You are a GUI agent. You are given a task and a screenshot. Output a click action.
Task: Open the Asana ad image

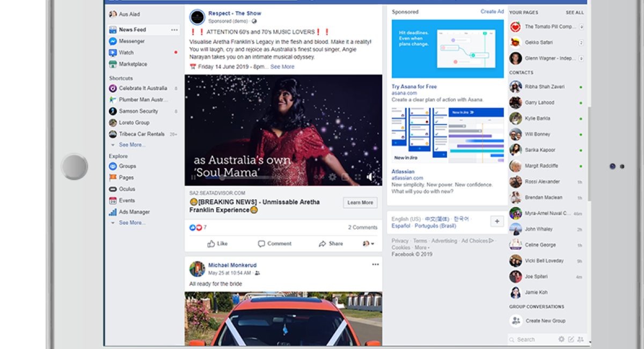pyautogui.click(x=448, y=49)
